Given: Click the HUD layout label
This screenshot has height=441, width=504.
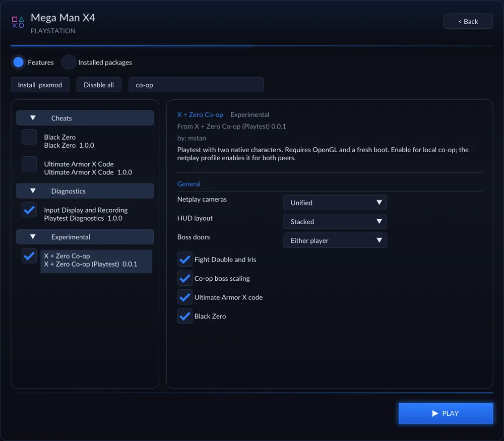Looking at the screenshot, I should point(195,218).
